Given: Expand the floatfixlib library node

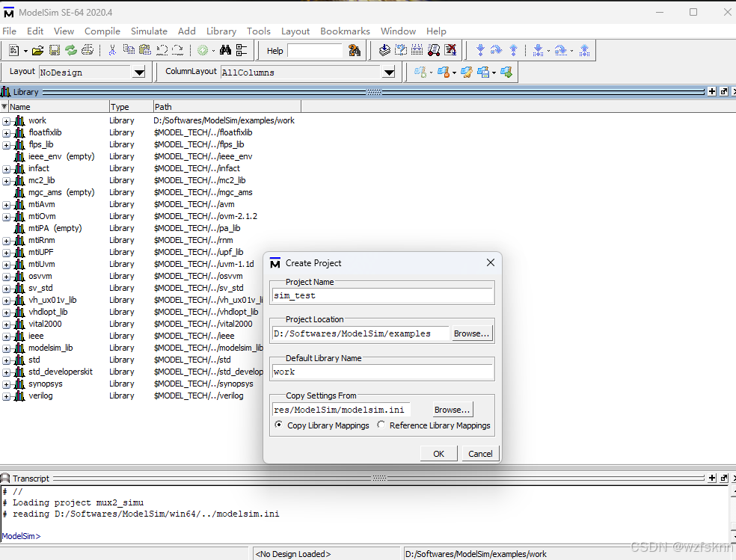Looking at the screenshot, I should (6, 133).
